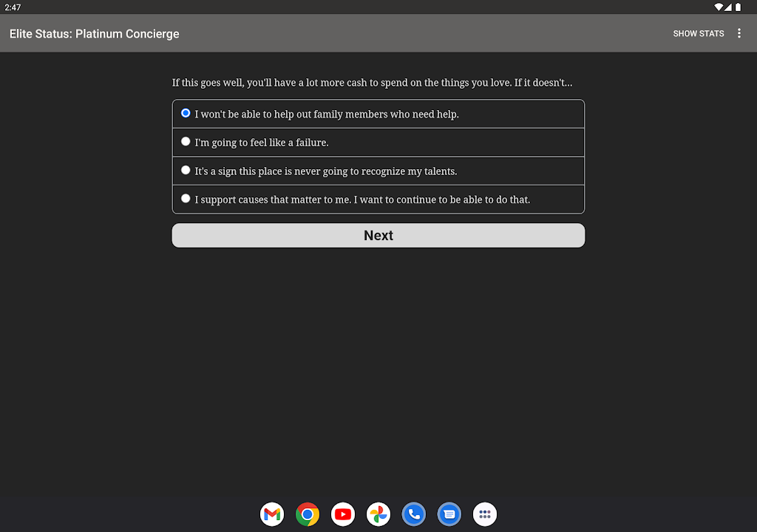
Task: Tap the Phone dialer icon
Action: pos(414,514)
